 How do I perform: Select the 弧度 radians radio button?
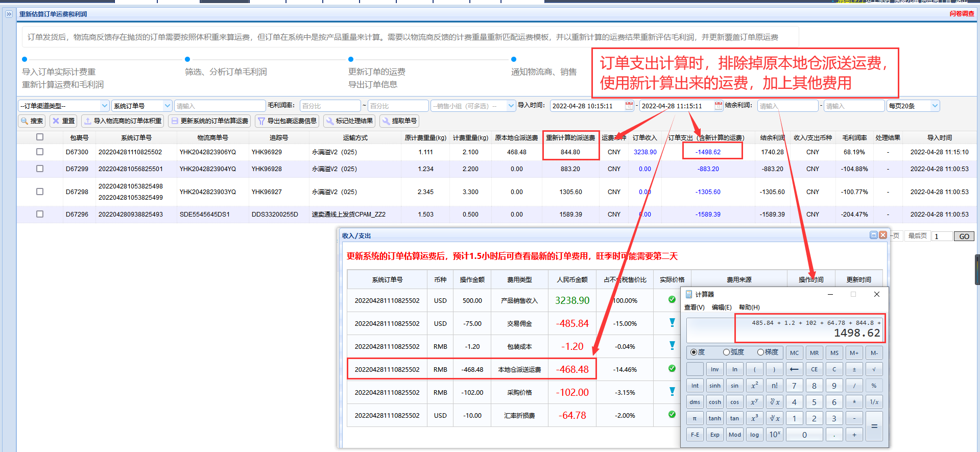(x=726, y=352)
